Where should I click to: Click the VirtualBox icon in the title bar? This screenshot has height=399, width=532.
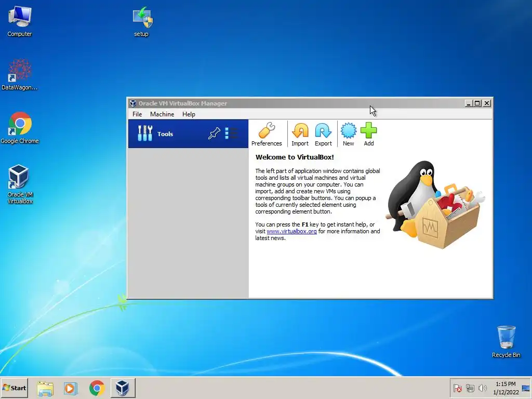coord(133,103)
